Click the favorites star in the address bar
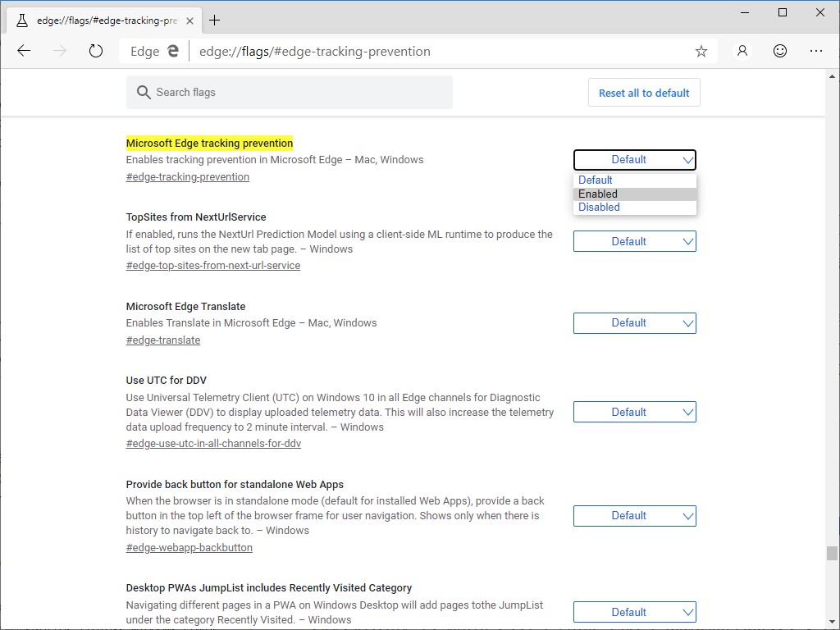 701,51
